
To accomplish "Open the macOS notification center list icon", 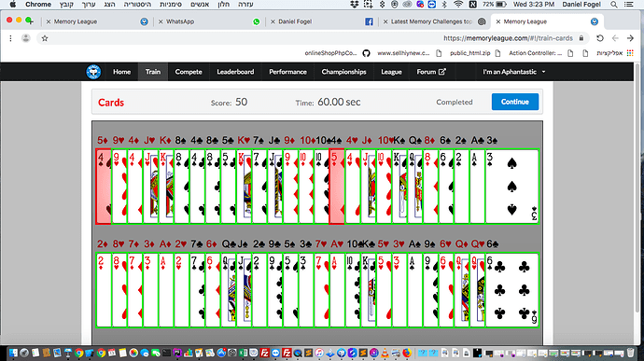I will click(629, 5).
